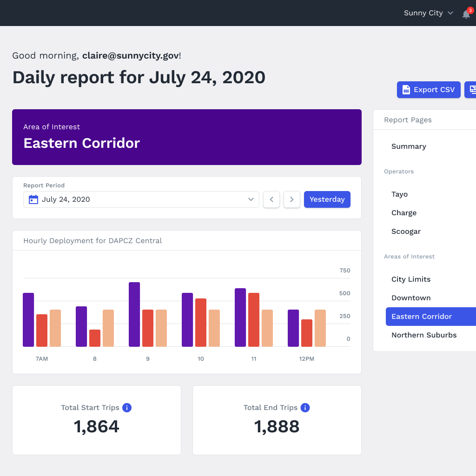This screenshot has height=476, width=476.
Task: Open notifications via the bell icon
Action: [x=466, y=14]
